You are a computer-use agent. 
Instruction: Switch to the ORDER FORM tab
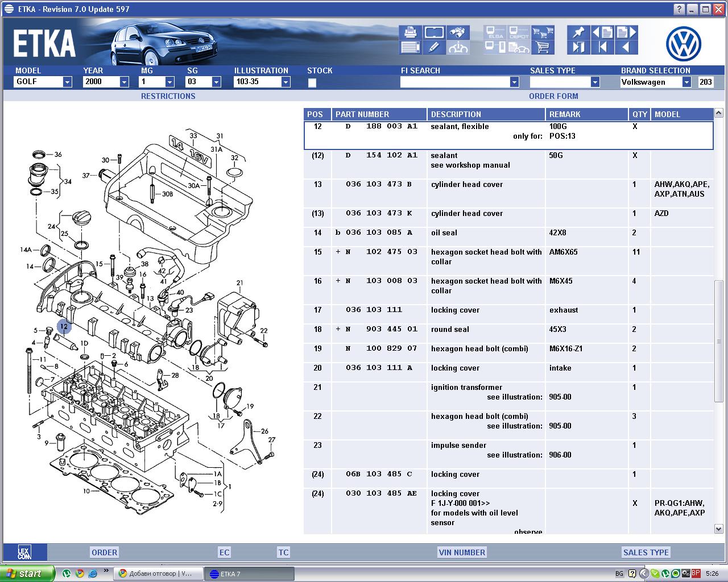click(553, 96)
